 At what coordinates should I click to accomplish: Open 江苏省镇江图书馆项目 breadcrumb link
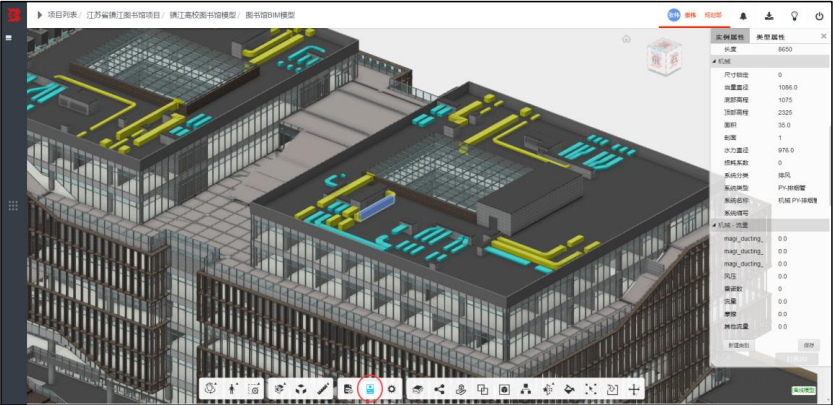coord(123,15)
